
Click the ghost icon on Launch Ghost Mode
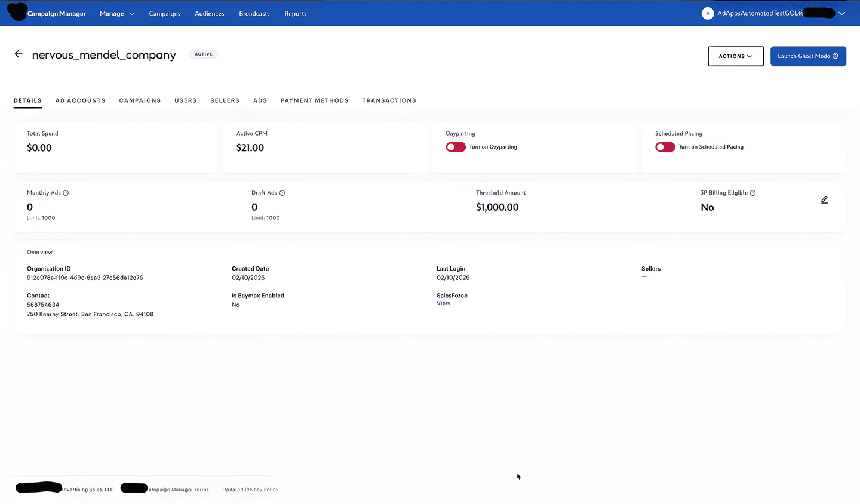click(x=835, y=56)
